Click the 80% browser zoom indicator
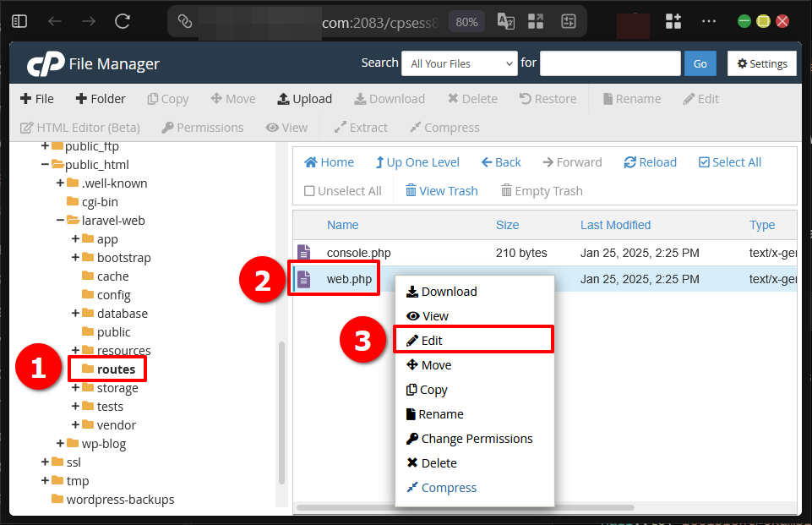 click(x=466, y=23)
